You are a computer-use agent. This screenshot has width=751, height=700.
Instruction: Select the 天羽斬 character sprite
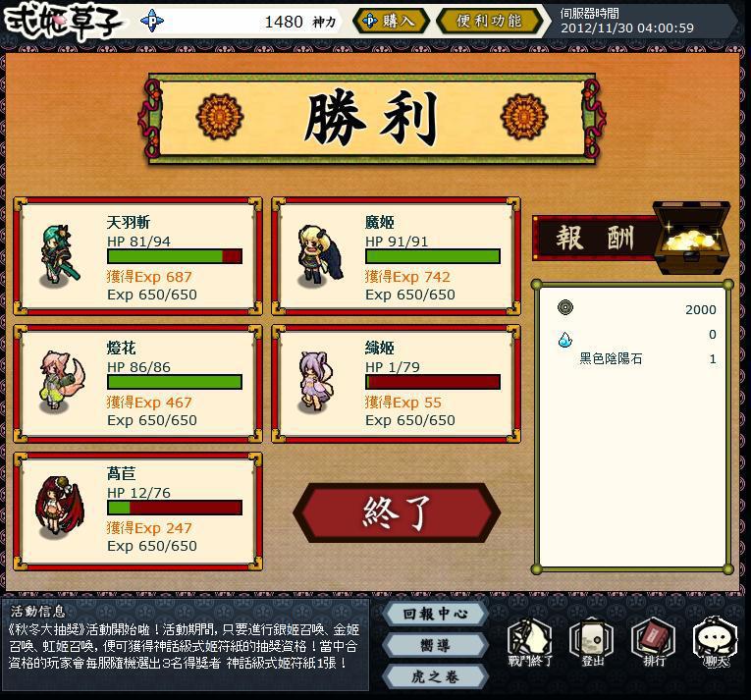(59, 256)
